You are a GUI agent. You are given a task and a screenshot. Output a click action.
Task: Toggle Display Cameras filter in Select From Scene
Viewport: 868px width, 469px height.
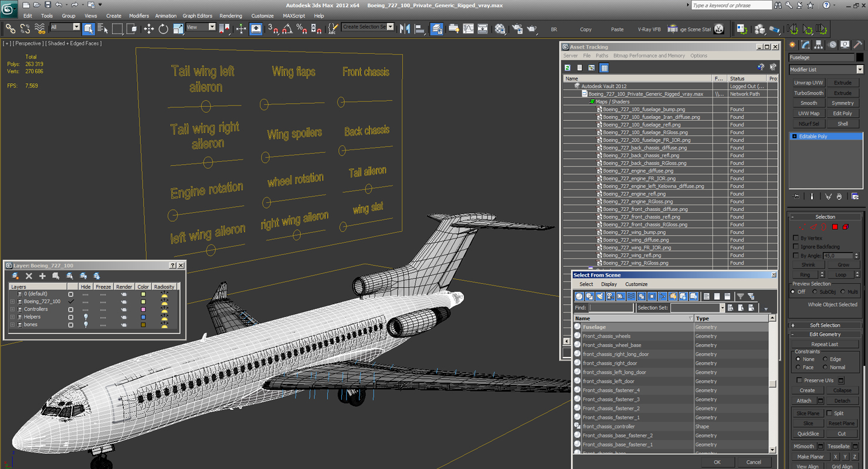point(610,296)
